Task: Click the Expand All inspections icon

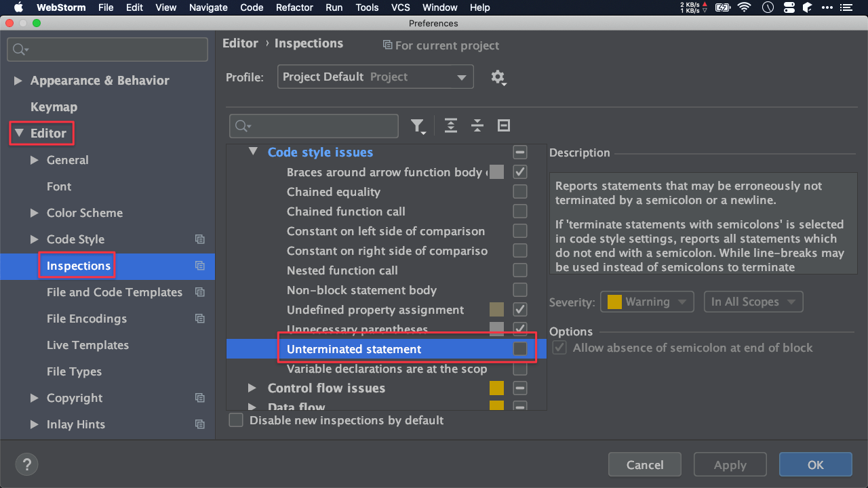Action: 451,125
